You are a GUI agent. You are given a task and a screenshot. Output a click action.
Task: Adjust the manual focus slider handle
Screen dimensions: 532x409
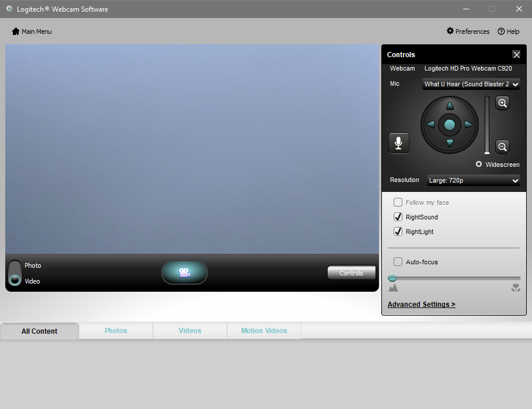click(392, 278)
